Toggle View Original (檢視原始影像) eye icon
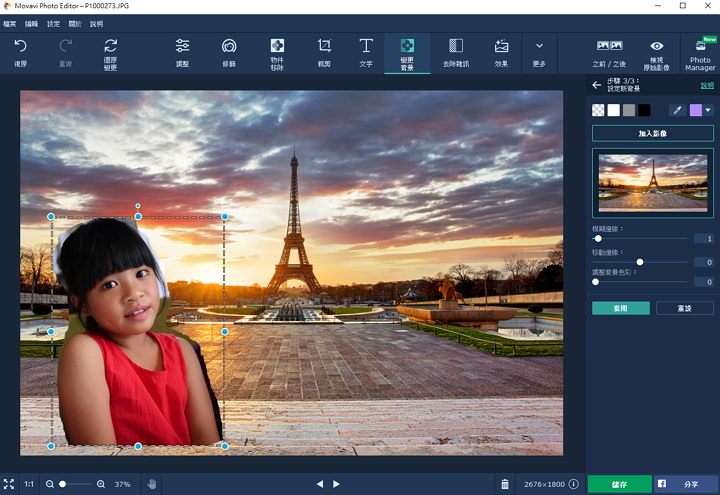Screen dimensions: 720x495 pyautogui.click(x=657, y=46)
